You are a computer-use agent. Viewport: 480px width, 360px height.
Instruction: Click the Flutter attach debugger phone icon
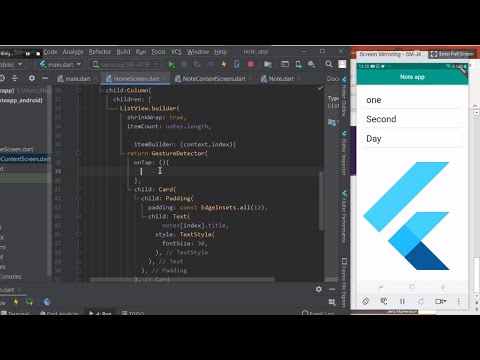(x=237, y=64)
